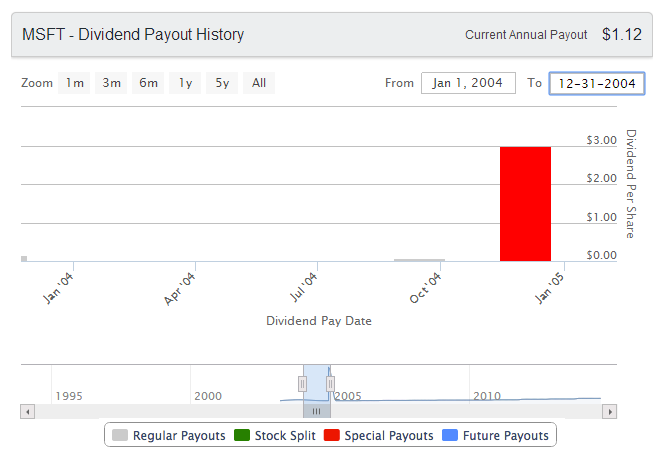Toggle Regular Payouts legend series
Image resolution: width=659 pixels, height=454 pixels.
[x=169, y=436]
